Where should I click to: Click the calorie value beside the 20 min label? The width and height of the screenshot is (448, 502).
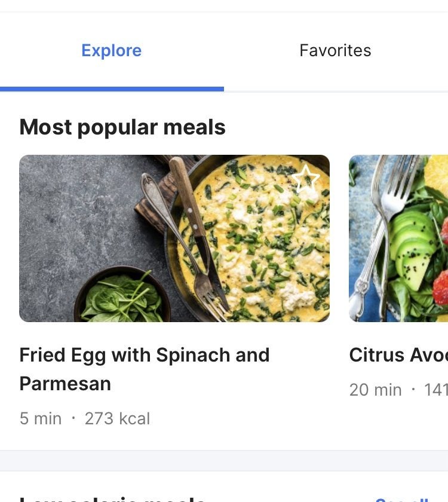[x=436, y=390]
